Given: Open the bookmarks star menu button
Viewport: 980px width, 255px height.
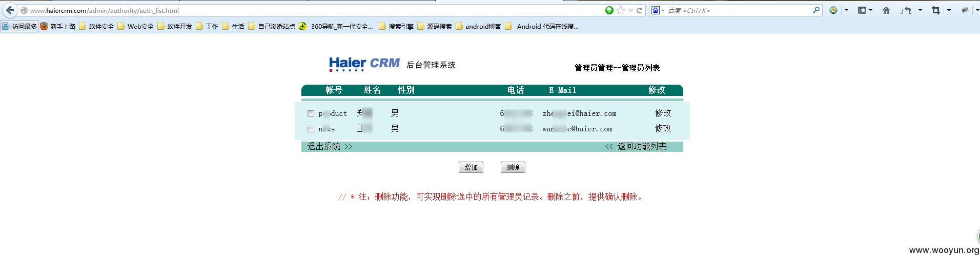Looking at the screenshot, I should click(x=865, y=10).
